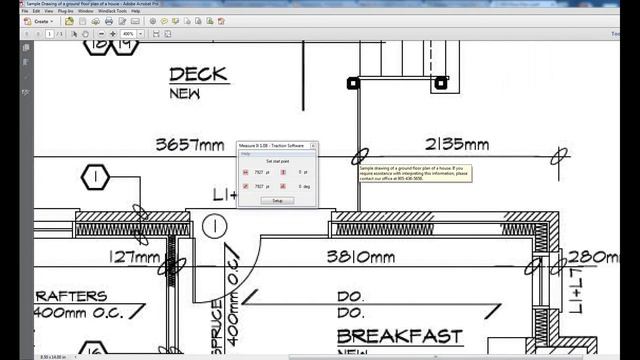
Task: Open the Help menu in menu bar
Action: (136, 11)
